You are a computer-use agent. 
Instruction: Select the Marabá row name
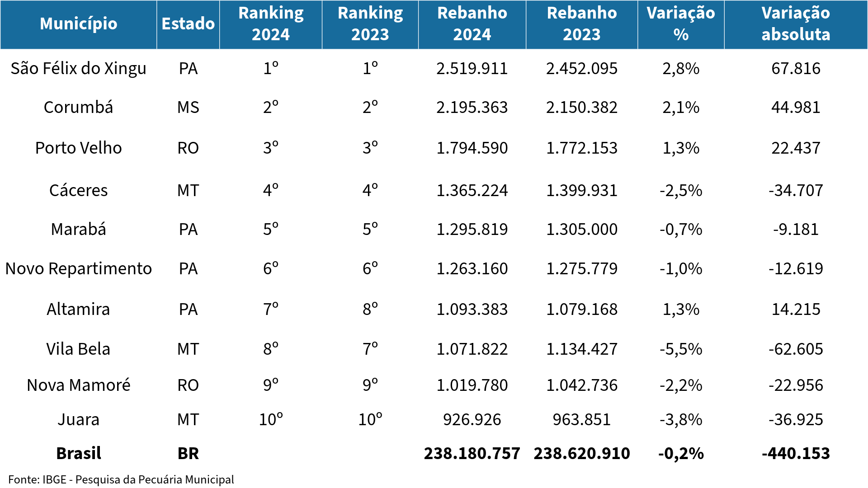coord(79,230)
